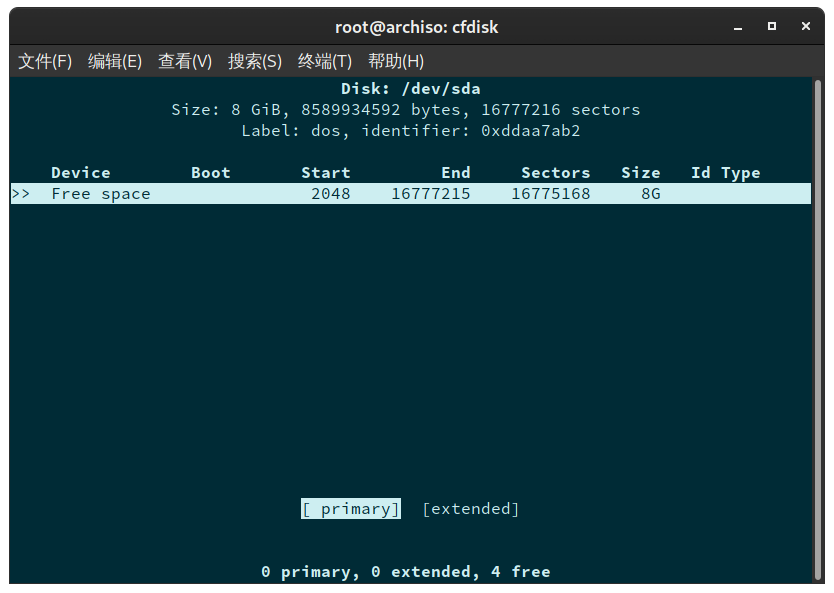Click the Size column header
Image resolution: width=834 pixels, height=593 pixels.
coord(641,172)
